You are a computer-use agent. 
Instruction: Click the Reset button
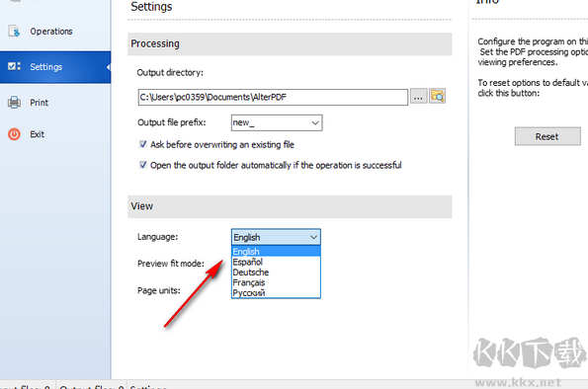click(x=547, y=136)
